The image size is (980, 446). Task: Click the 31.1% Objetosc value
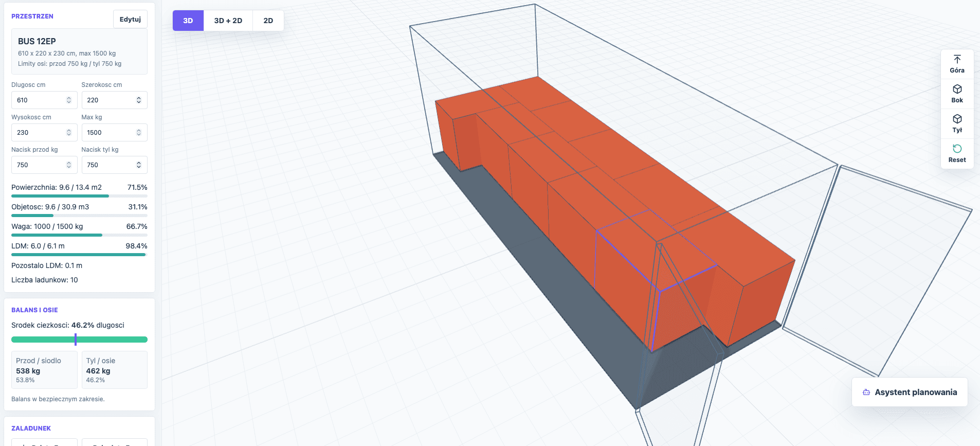[138, 207]
